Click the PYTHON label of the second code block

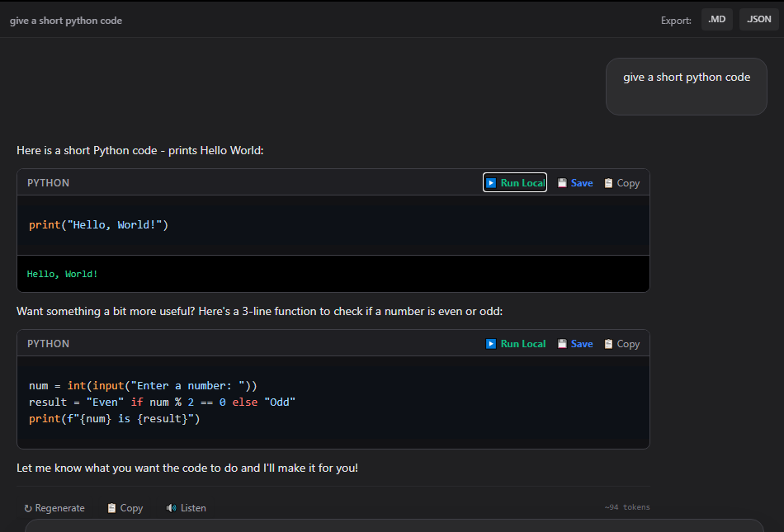click(48, 344)
